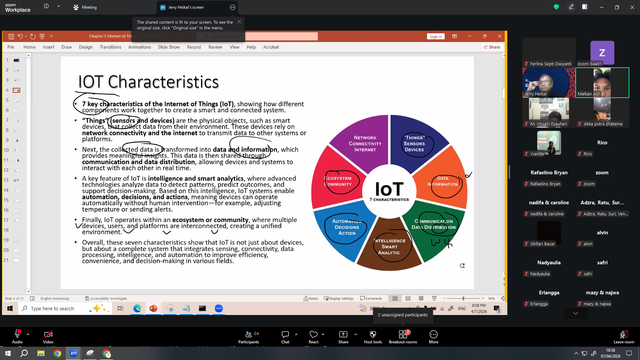Open Insert ribbon tab in PowerPoint
This screenshot has height=360, width=640.
click(49, 47)
